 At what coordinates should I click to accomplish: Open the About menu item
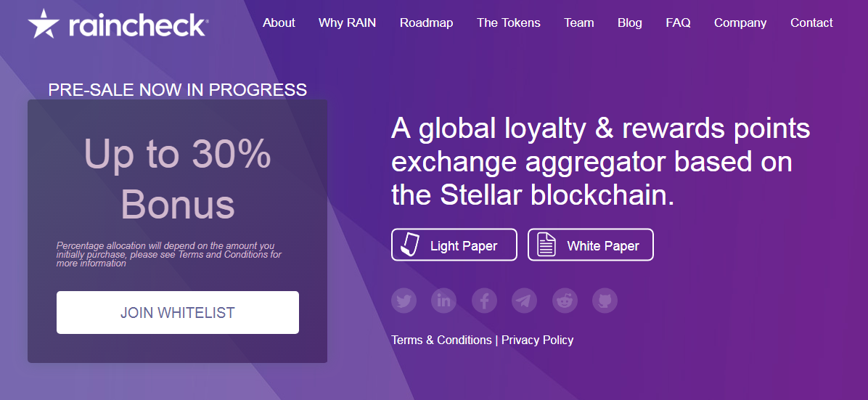tap(279, 23)
